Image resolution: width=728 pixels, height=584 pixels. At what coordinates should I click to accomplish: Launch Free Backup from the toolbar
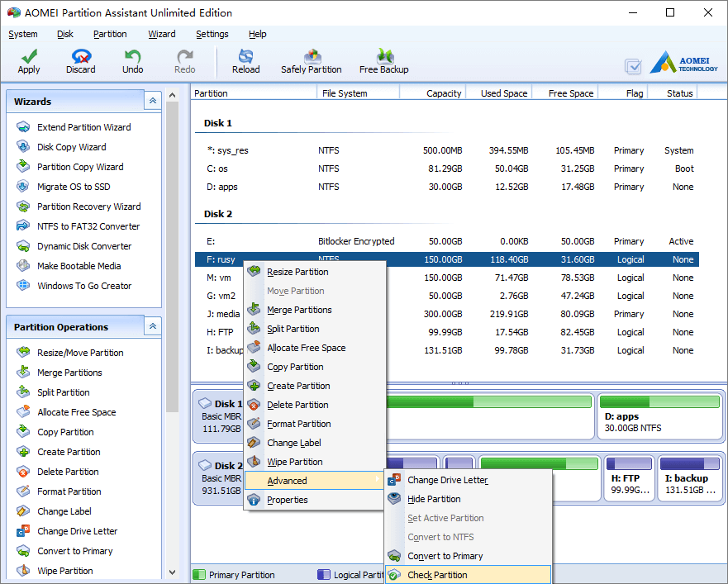click(383, 59)
